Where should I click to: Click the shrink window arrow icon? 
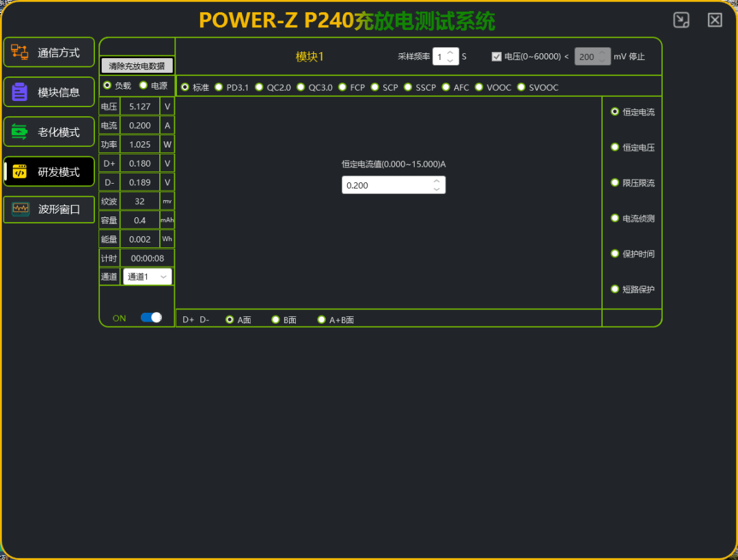pos(681,20)
